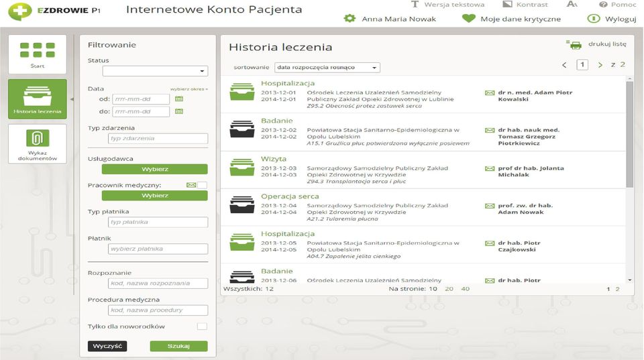Image resolution: width=644 pixels, height=360 pixels.
Task: Click the black drawer icon of Operacja serca
Action: point(242,205)
